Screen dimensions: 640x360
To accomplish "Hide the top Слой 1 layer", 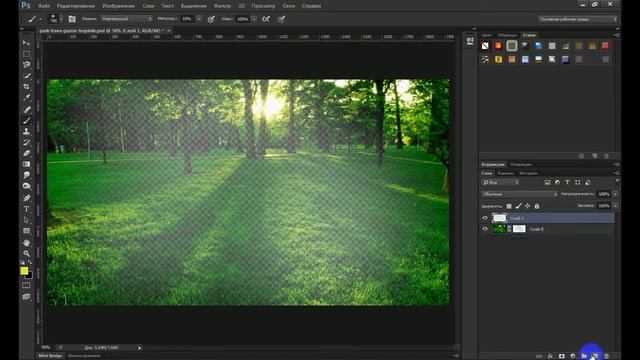I will [485, 218].
